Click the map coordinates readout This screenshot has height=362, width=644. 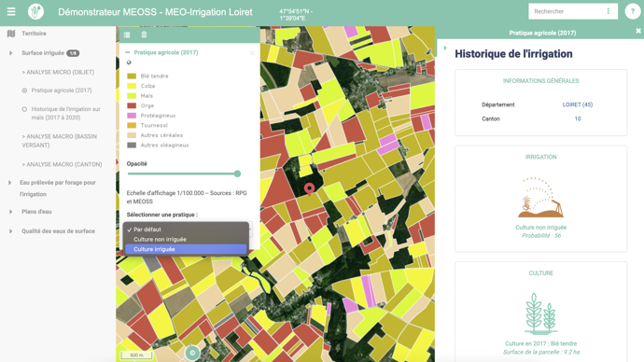[x=296, y=15]
